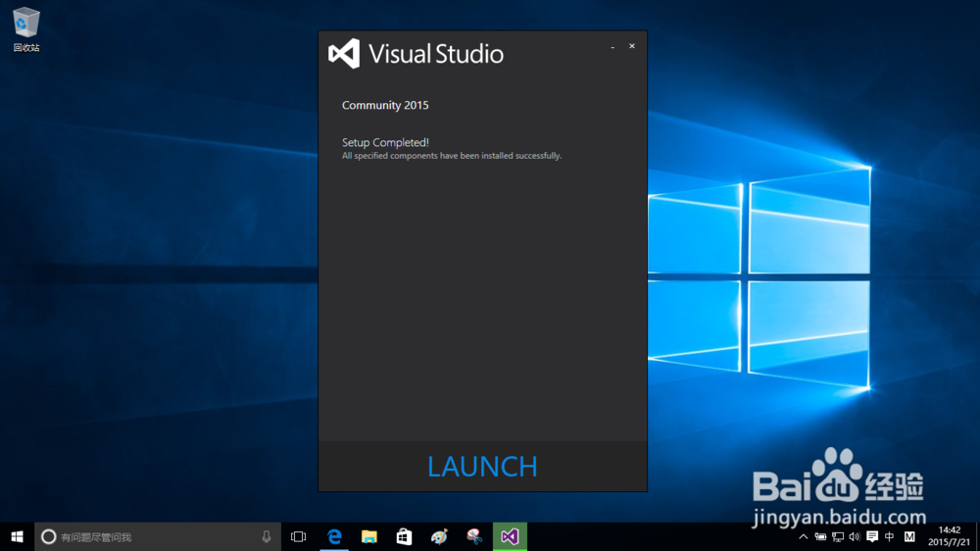
Task: Open the volume control tray icon
Action: coord(855,536)
